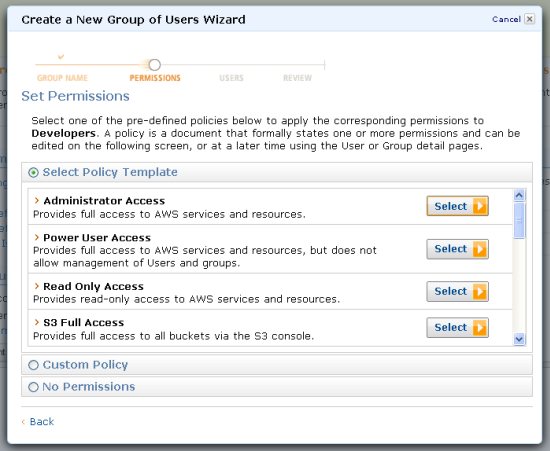Select the Read Only Access policy button

pos(457,291)
